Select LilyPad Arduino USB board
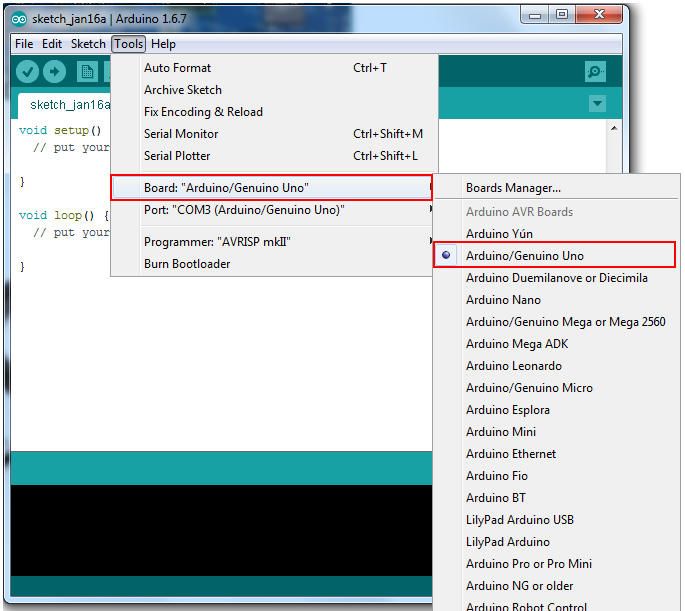The image size is (685, 611). pos(556,520)
